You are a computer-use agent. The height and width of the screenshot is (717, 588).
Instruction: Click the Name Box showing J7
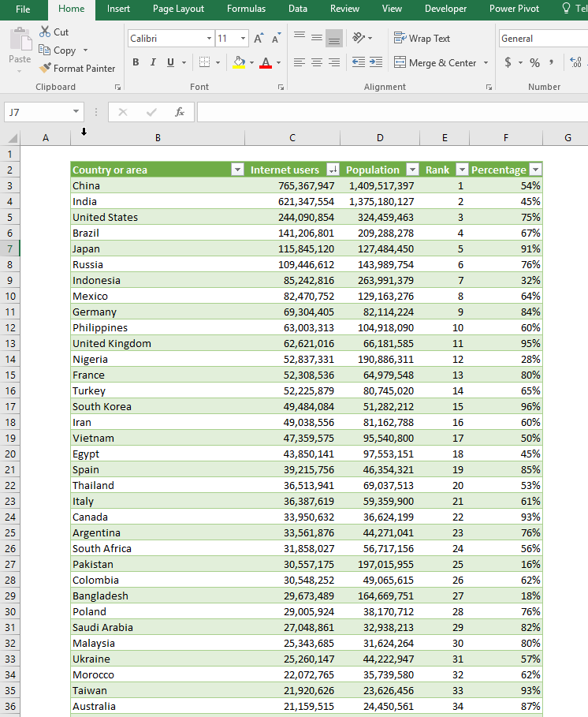click(x=37, y=112)
